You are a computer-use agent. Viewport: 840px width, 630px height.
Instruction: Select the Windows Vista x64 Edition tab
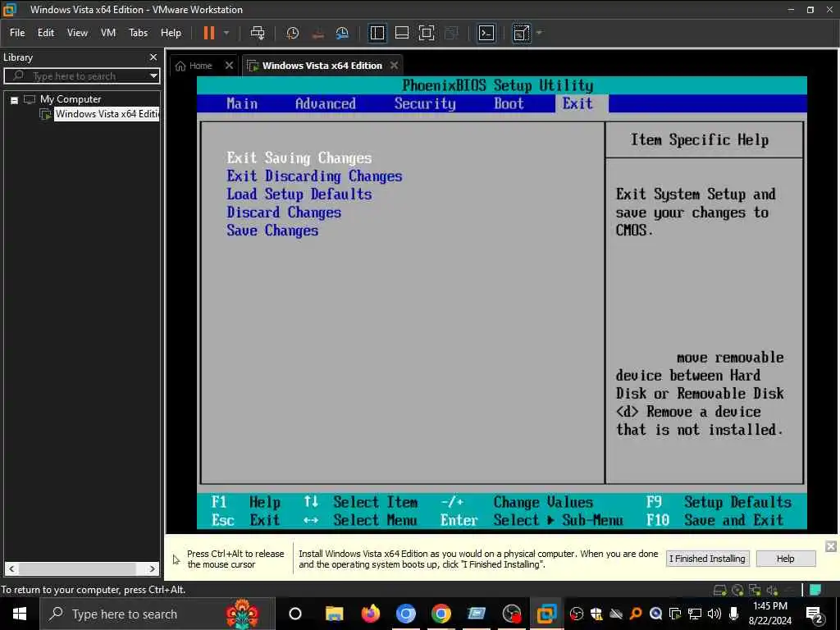pyautogui.click(x=322, y=66)
